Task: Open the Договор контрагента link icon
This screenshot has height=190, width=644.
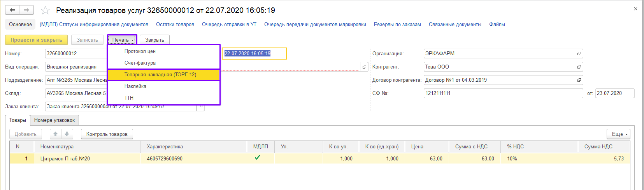Action: click(579, 80)
